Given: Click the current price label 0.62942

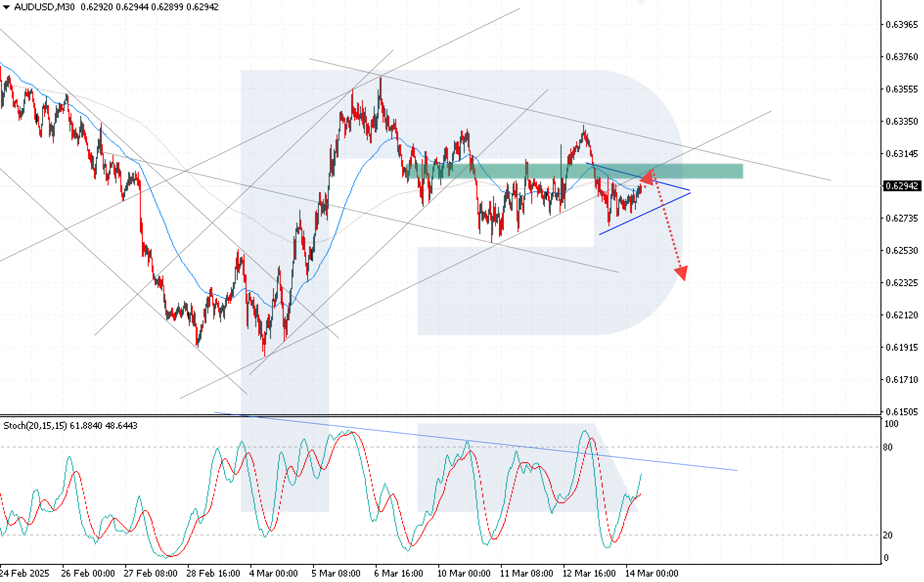Looking at the screenshot, I should coord(902,186).
